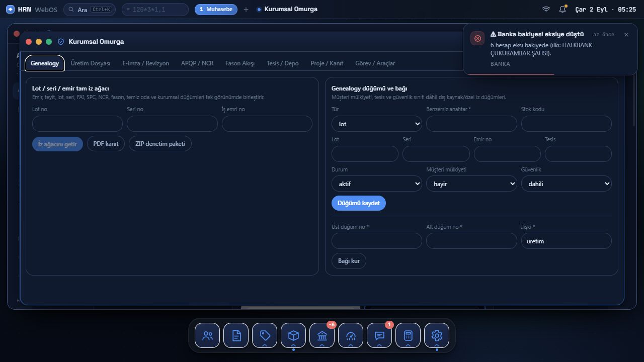
Task: Click the notification bell icon
Action: point(562,9)
